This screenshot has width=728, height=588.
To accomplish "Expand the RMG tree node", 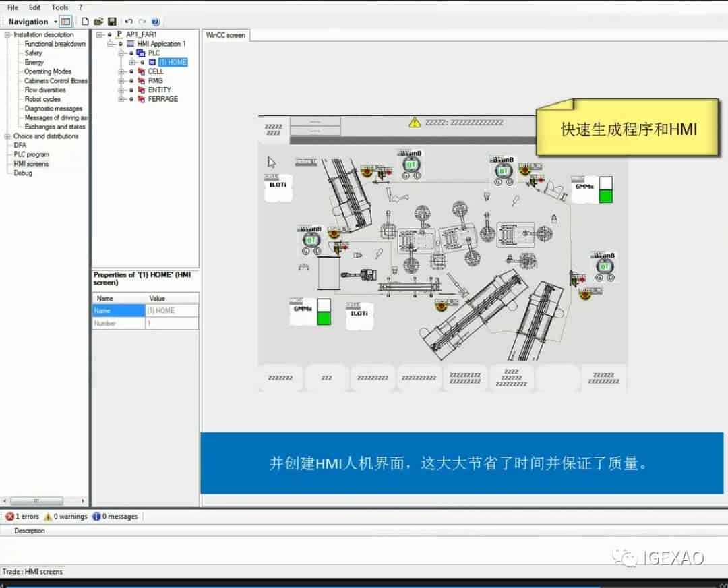I will click(121, 81).
